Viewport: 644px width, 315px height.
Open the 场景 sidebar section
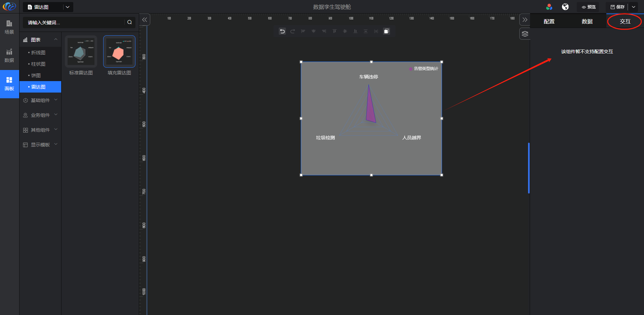point(9,27)
